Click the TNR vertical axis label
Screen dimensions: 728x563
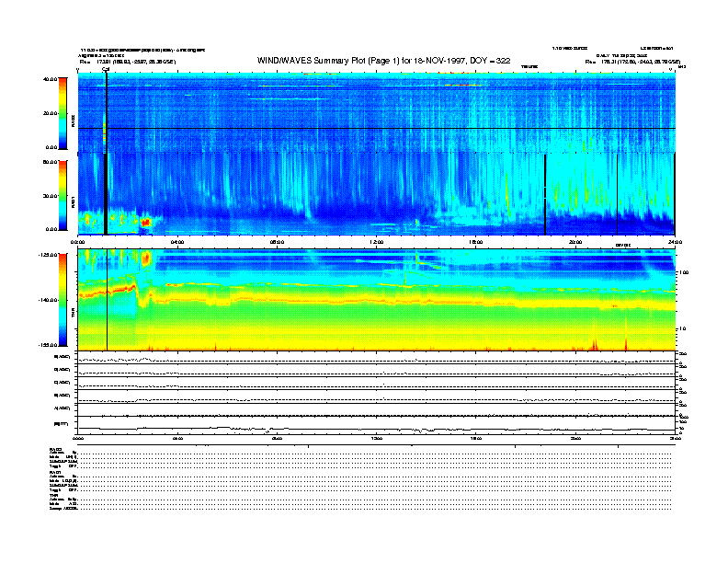pos(73,313)
